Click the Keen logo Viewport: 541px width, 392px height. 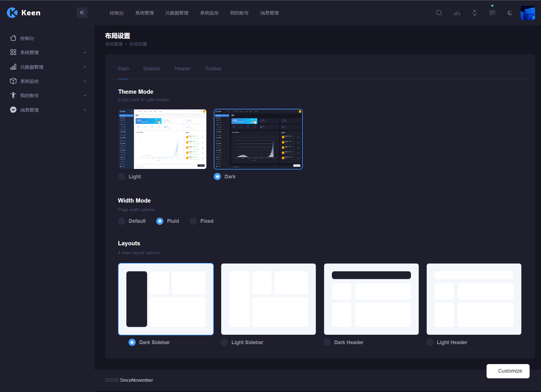pyautogui.click(x=24, y=13)
